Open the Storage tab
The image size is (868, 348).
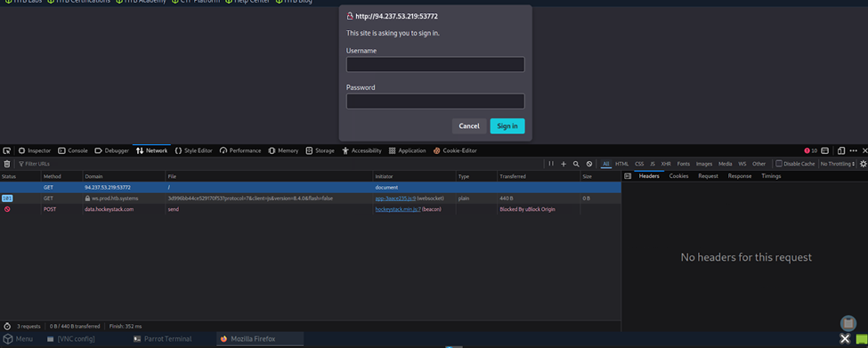(x=320, y=150)
